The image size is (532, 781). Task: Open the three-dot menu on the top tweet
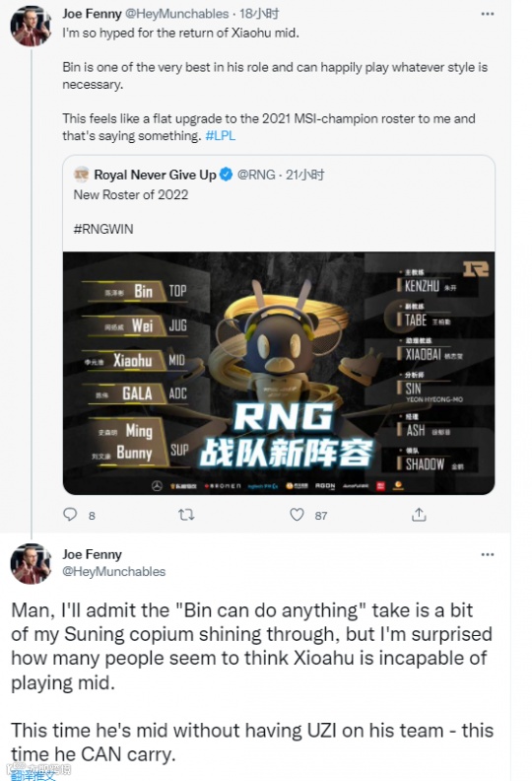[x=488, y=14]
